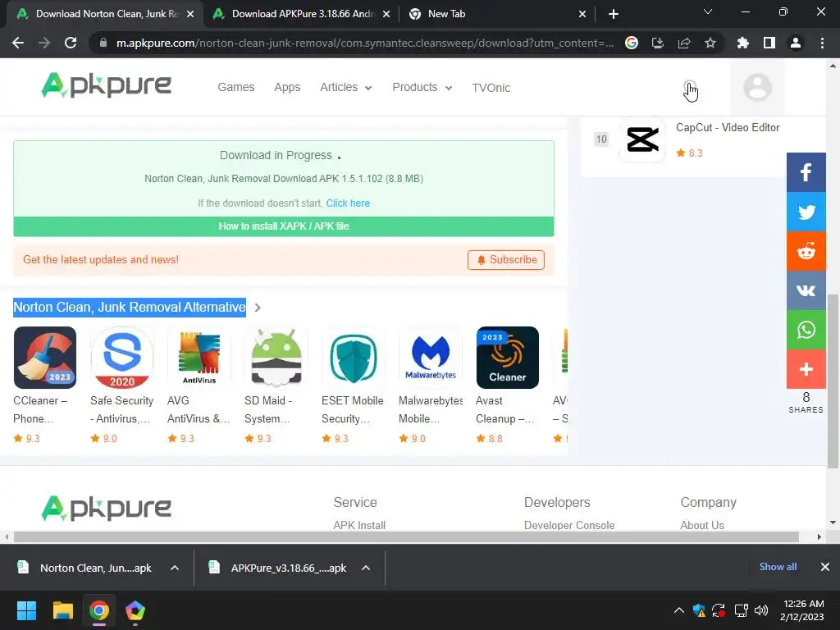The image size is (840, 630).
Task: Open the Developer Console footer link
Action: pyautogui.click(x=569, y=525)
